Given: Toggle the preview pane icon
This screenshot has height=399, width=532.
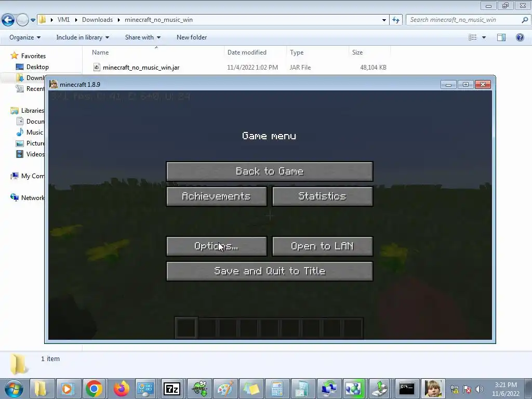Looking at the screenshot, I should click(x=501, y=37).
